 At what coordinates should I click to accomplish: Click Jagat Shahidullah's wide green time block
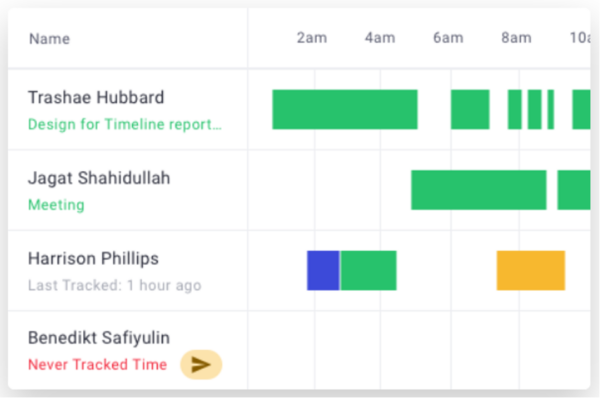pyautogui.click(x=479, y=190)
